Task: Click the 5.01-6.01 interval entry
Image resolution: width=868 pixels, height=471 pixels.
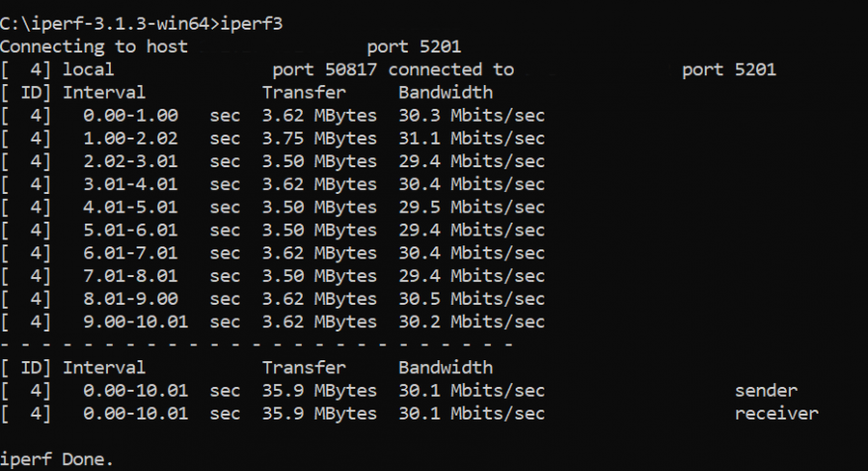Action: [x=135, y=230]
